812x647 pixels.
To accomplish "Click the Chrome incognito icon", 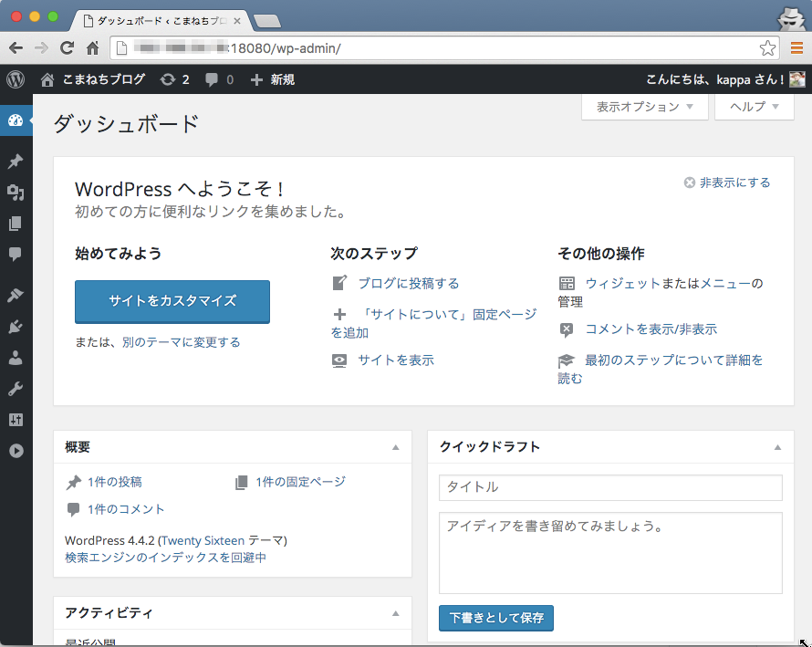I will (x=791, y=18).
